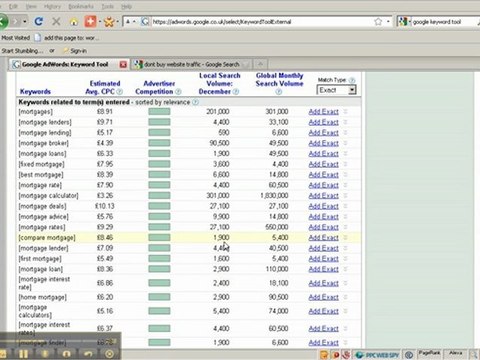
Task: Open the View menu
Action: [31, 6]
